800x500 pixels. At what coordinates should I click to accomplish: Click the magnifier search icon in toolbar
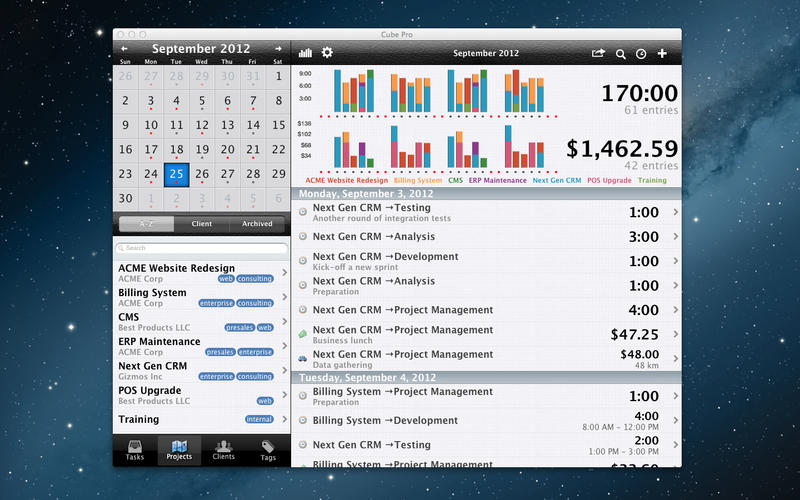[620, 54]
